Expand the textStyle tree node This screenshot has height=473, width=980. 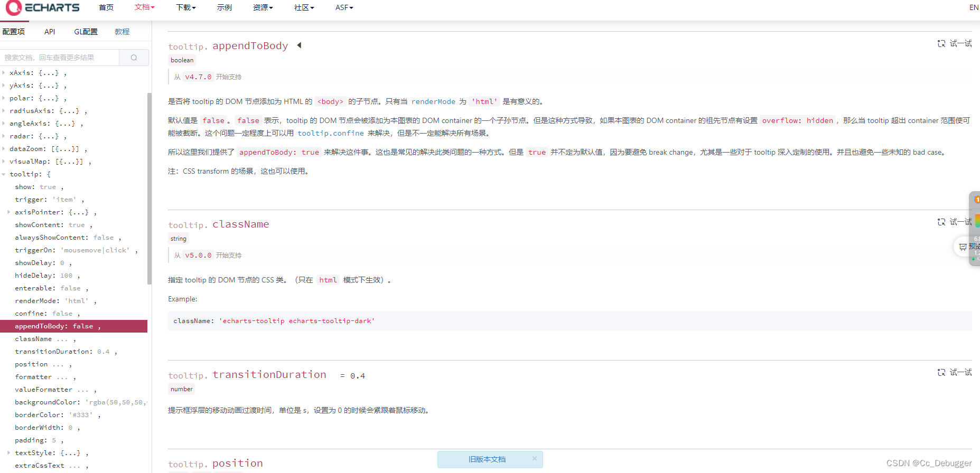coord(9,453)
